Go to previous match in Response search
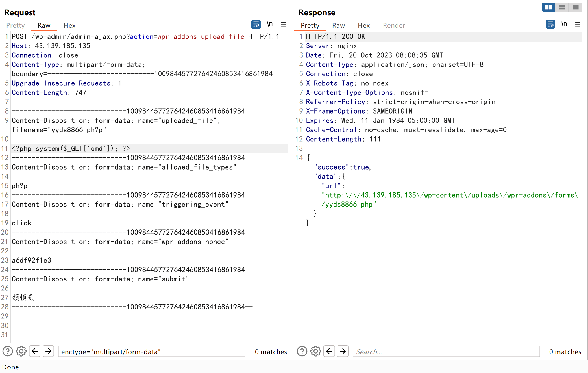Screen dimensions: 588x373 (x=329, y=351)
